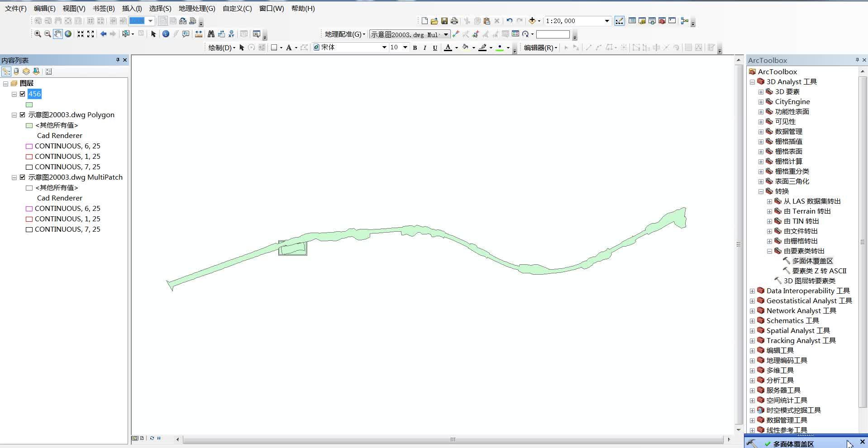Toggle bold text formatting
Image resolution: width=868 pixels, height=448 pixels.
point(415,48)
